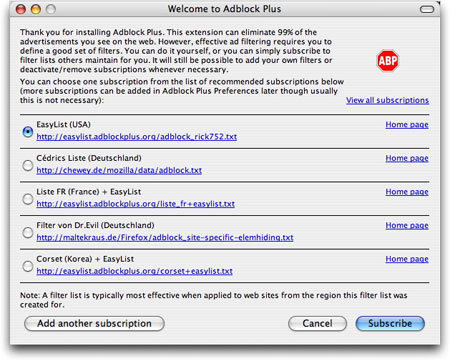Click the Cancel button
450x361 pixels.
(317, 324)
